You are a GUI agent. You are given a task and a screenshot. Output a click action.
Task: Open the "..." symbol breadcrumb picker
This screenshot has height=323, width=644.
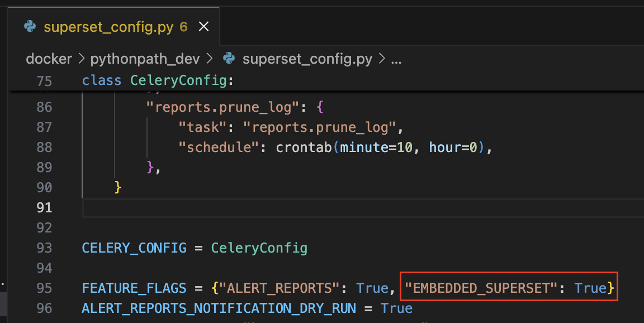click(396, 58)
